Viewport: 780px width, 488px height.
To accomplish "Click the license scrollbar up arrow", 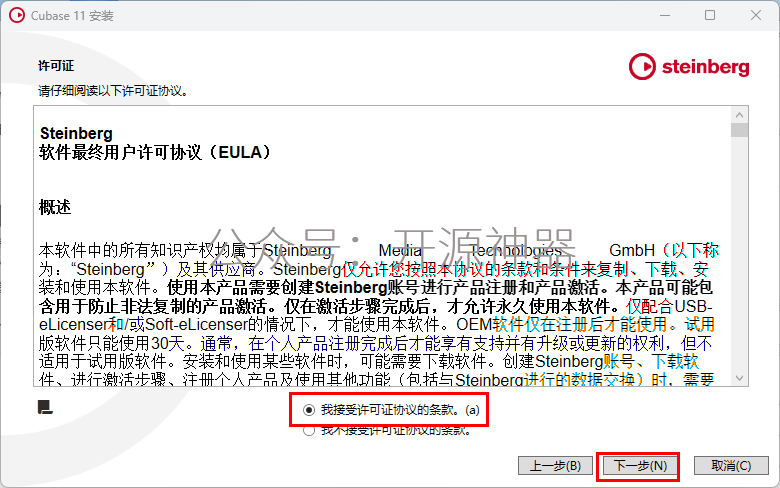I will coord(740,115).
